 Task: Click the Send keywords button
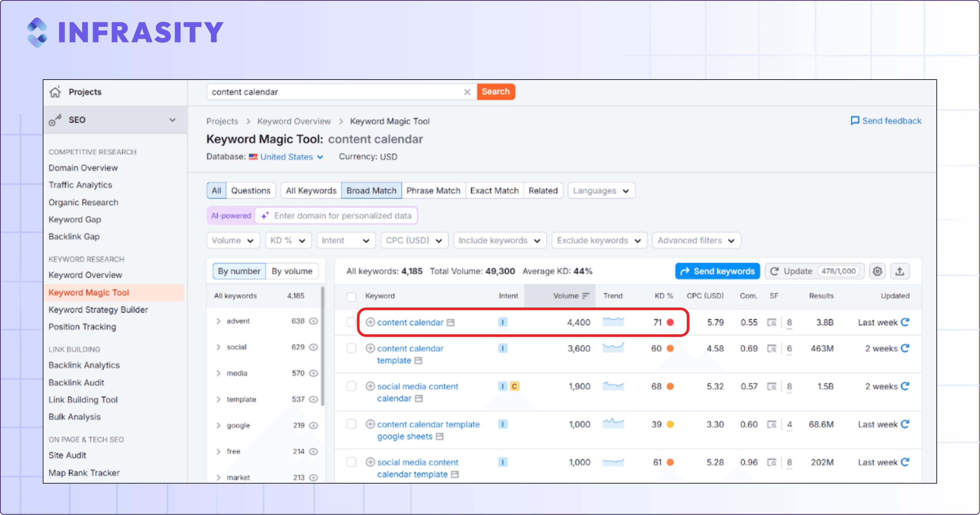[717, 271]
